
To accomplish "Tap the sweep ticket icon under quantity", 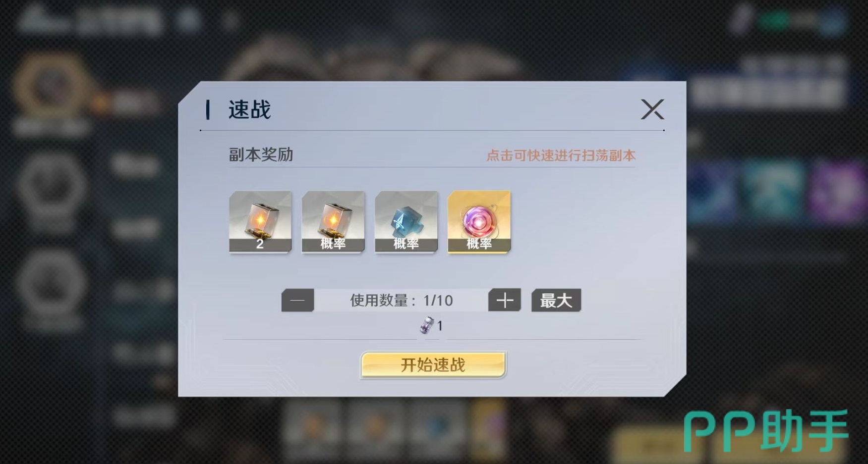I will [x=427, y=325].
